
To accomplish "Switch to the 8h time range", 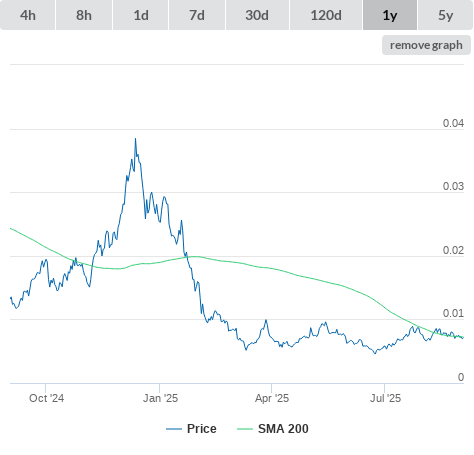I will [x=84, y=15].
